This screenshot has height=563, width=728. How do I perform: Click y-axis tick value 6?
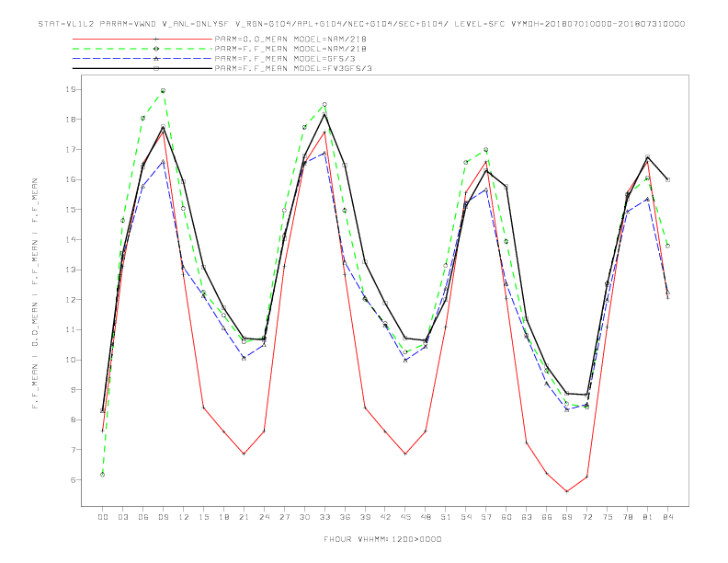74,480
